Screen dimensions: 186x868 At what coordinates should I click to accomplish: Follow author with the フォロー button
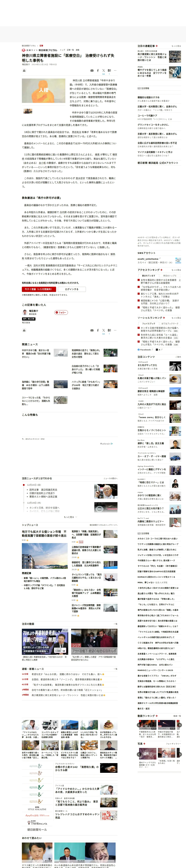(61, 312)
